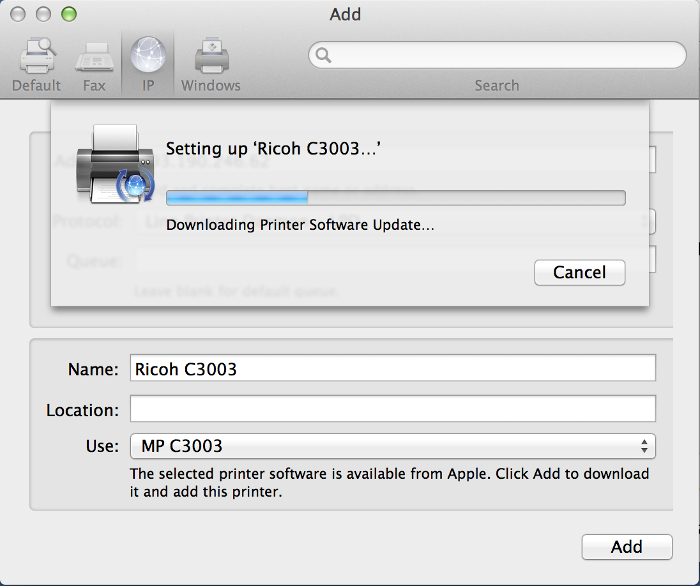Click the Queue field's visible right edge
The height and width of the screenshot is (586, 700).
point(652,260)
